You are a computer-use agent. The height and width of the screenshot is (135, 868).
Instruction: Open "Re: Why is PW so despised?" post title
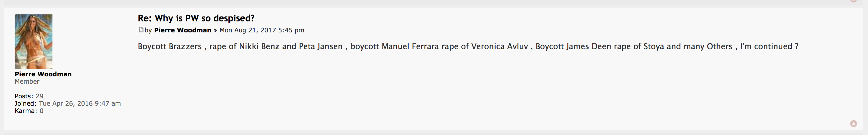pyautogui.click(x=196, y=18)
